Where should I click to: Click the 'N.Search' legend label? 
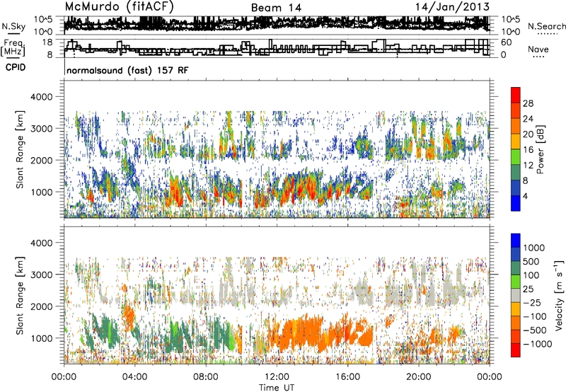(x=546, y=26)
